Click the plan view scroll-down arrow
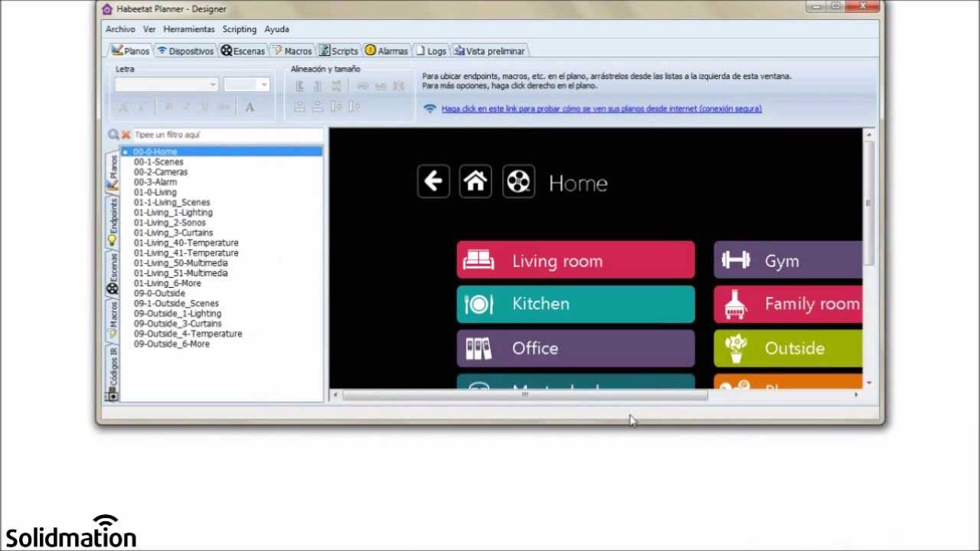This screenshot has height=551, width=980. point(868,383)
